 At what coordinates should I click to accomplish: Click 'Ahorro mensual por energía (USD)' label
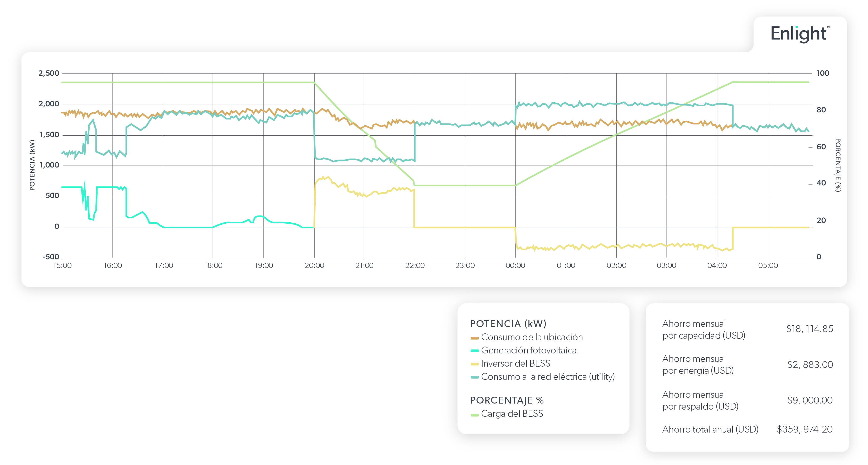click(698, 365)
